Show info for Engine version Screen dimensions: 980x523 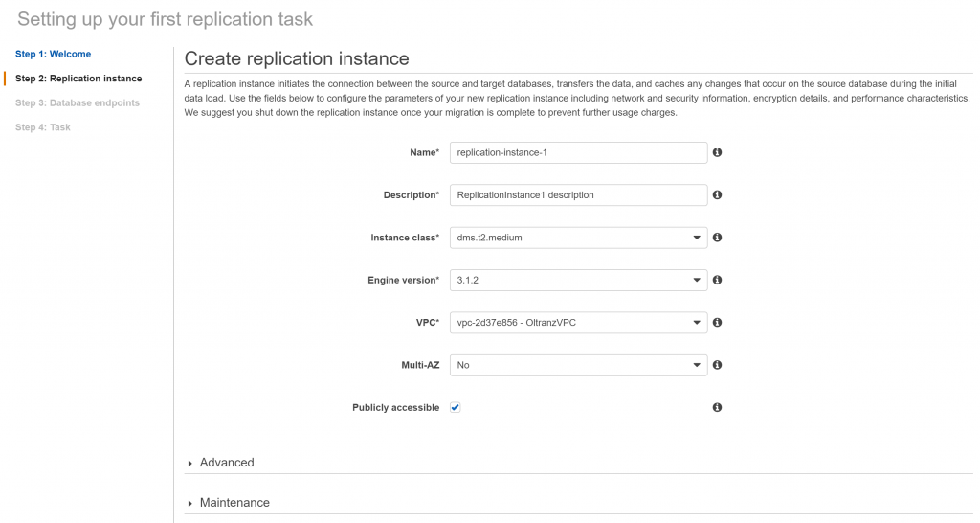(x=717, y=280)
